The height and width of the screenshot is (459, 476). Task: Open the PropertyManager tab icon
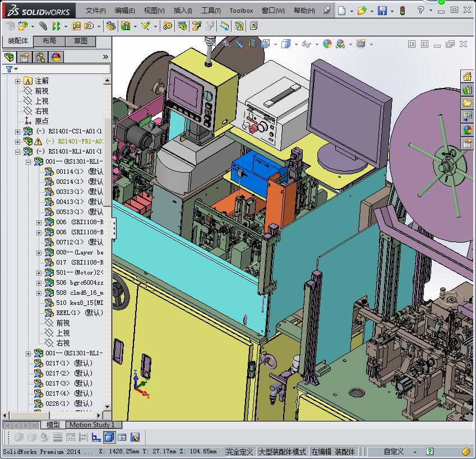(x=25, y=57)
